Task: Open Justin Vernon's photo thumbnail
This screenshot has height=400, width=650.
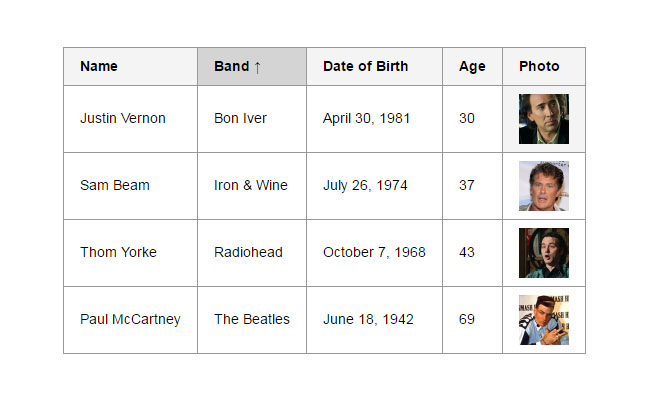Action: tap(543, 119)
